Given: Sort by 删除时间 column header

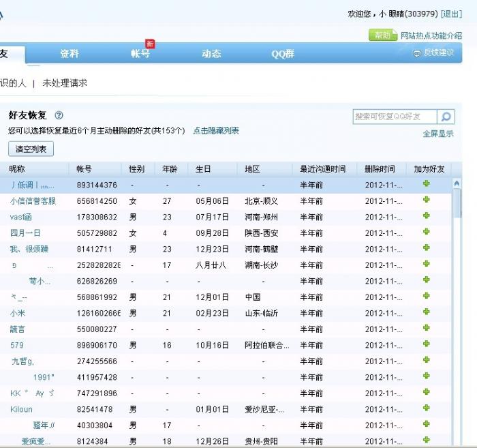Looking at the screenshot, I should pos(380,169).
